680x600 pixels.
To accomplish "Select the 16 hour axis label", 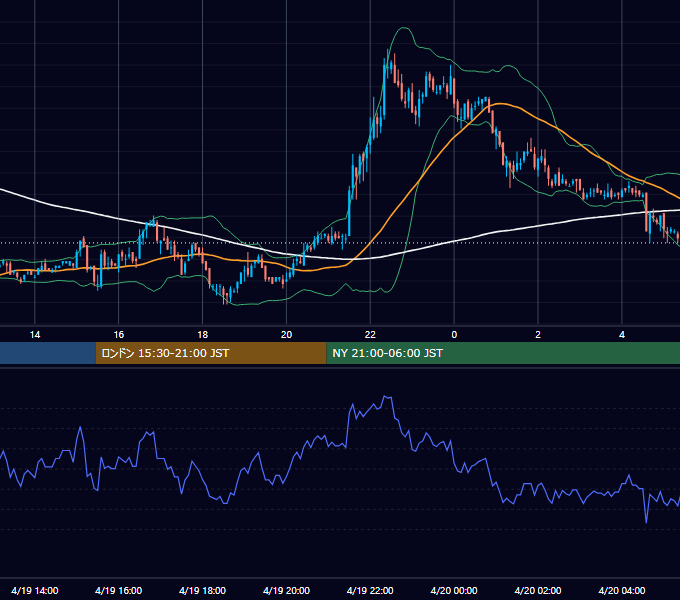I will (118, 335).
